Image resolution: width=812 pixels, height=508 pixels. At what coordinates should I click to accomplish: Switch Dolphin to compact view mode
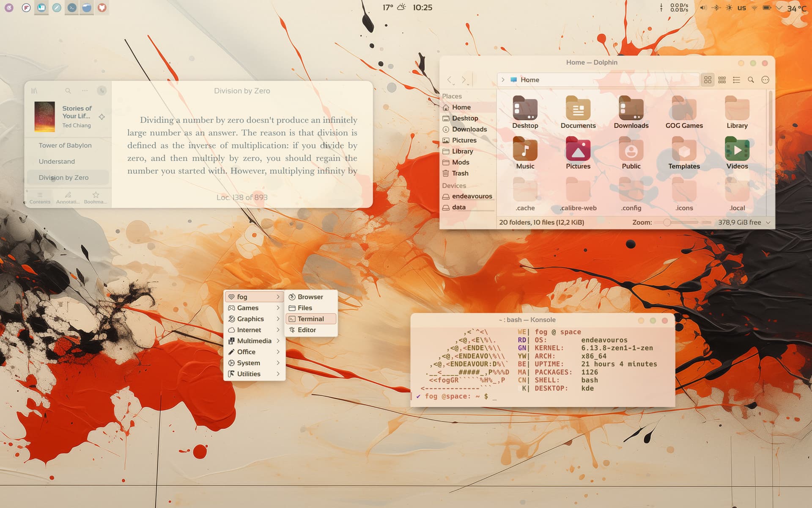click(722, 80)
